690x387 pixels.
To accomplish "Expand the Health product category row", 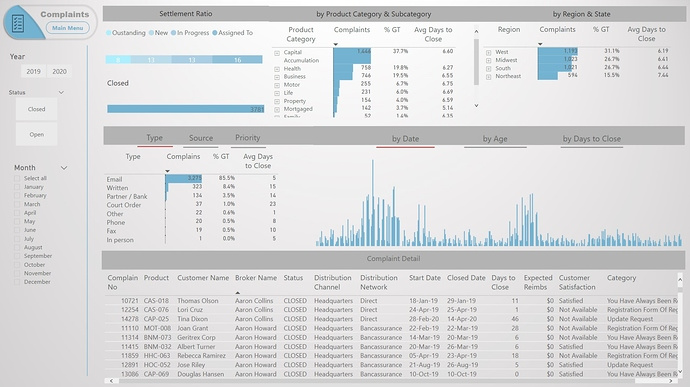I will (x=277, y=69).
